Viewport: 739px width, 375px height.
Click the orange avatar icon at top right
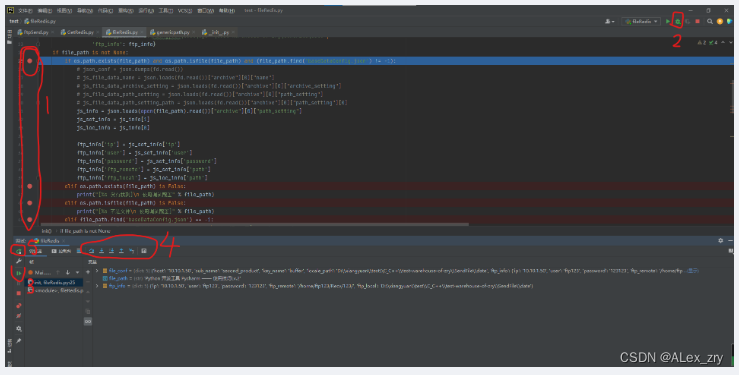(720, 21)
